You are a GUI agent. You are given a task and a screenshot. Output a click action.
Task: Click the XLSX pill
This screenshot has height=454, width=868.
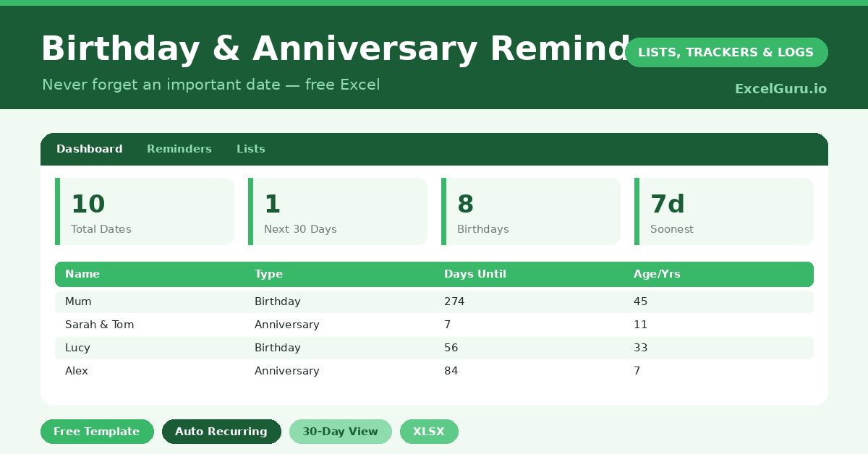pyautogui.click(x=429, y=432)
